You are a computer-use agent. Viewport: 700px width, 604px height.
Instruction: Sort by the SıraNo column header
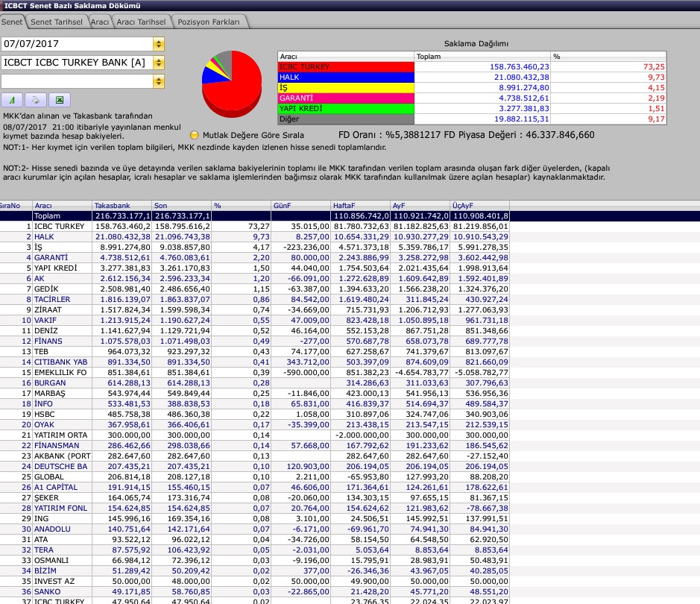tap(16, 205)
